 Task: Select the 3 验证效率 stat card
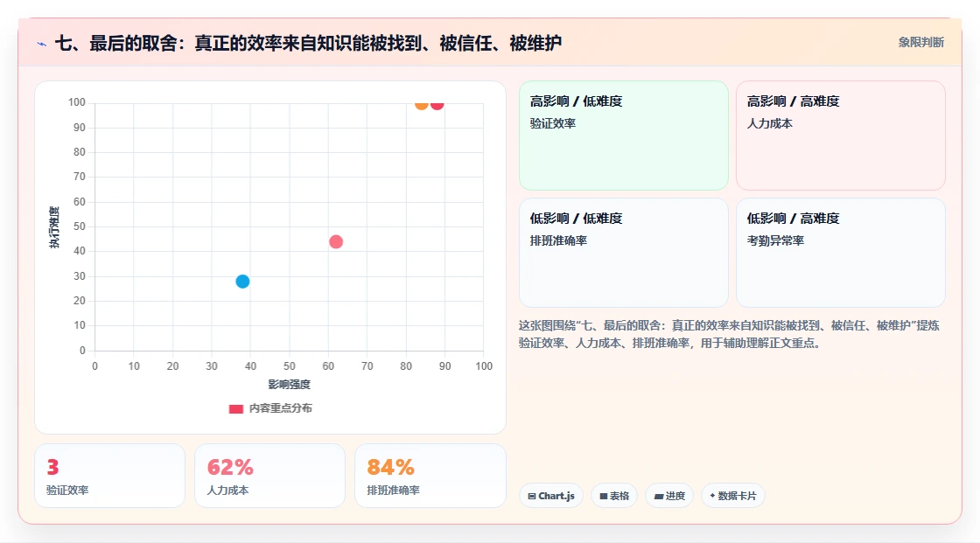click(110, 476)
